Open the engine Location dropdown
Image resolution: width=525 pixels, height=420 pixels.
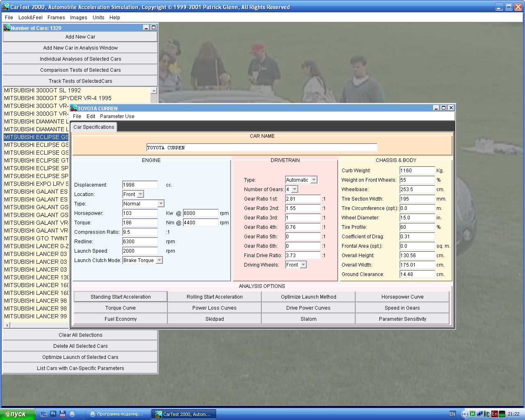coord(133,194)
